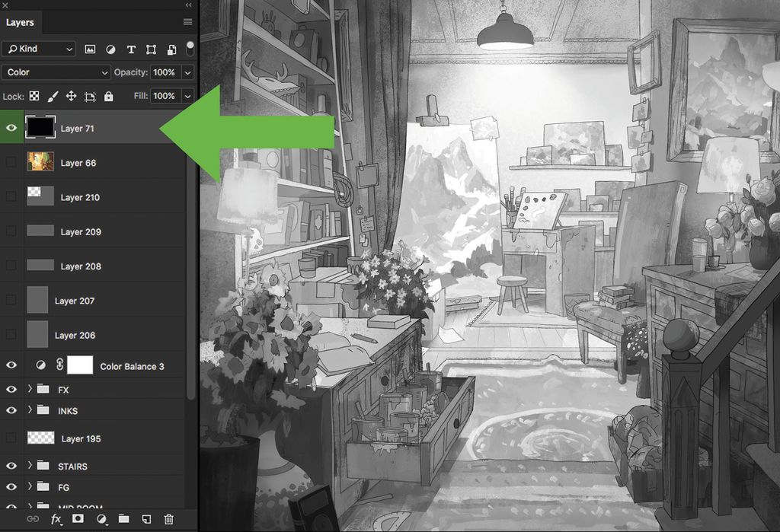Click the Link layers chain icon
This screenshot has width=780, height=532.
point(33,520)
